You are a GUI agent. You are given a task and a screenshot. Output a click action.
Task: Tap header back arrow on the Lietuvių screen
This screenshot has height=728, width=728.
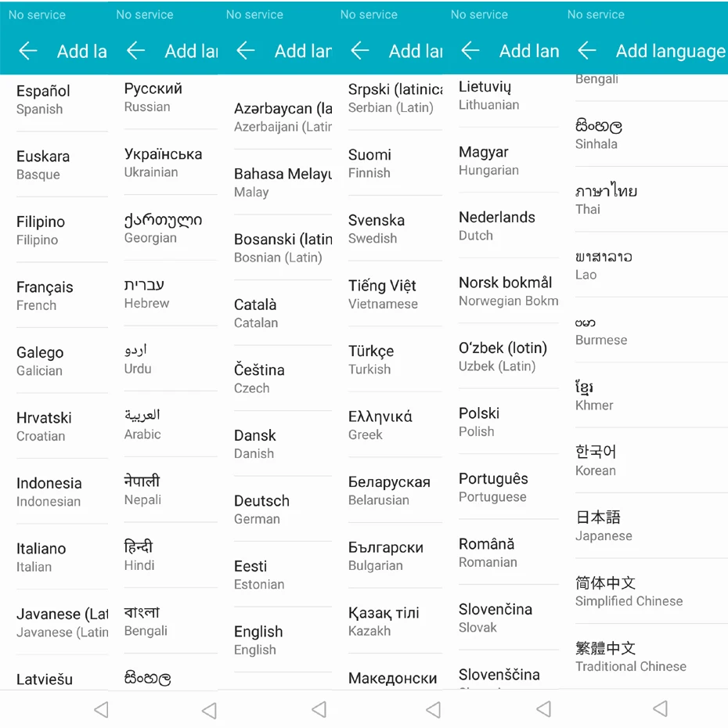470,51
